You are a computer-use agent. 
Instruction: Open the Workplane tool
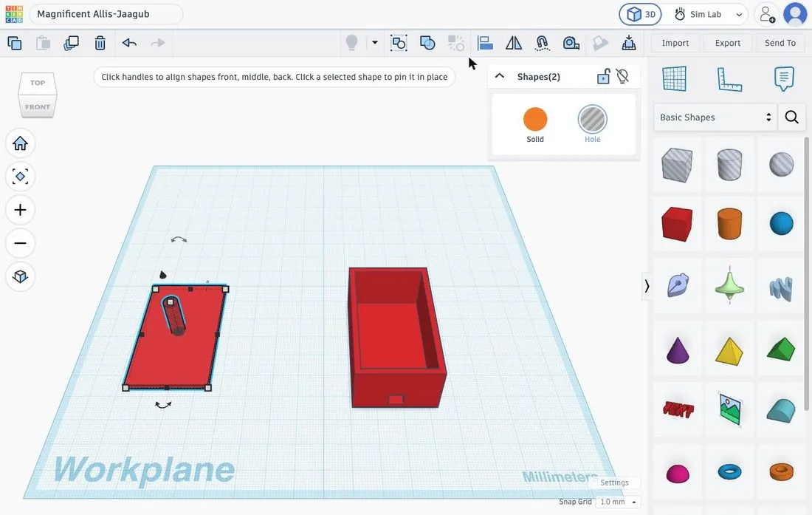pyautogui.click(x=674, y=79)
